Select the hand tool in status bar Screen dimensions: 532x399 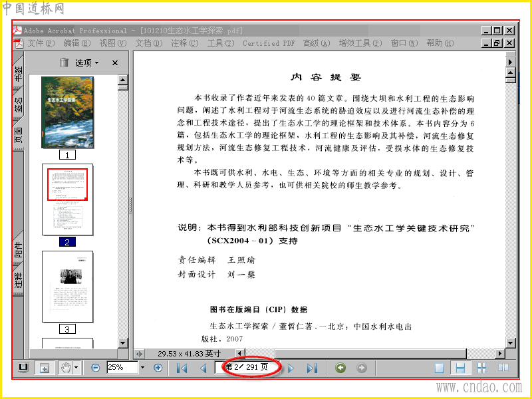pos(66,368)
